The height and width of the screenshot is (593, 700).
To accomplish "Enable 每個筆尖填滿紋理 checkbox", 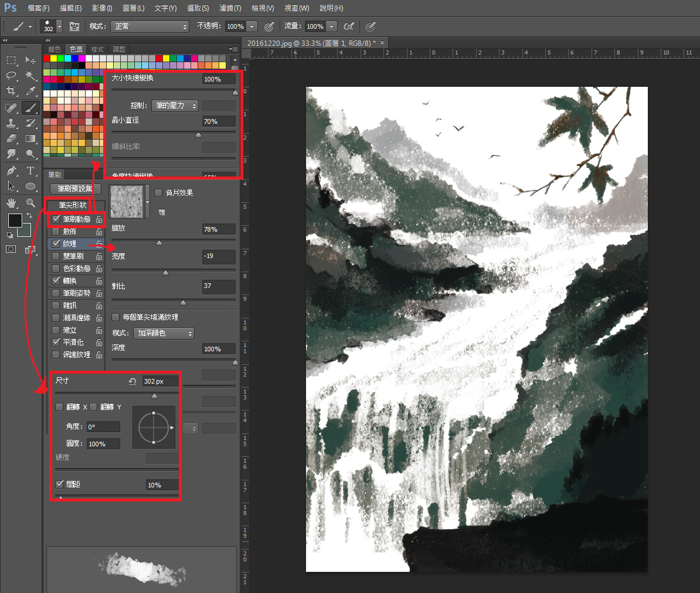I will [115, 317].
